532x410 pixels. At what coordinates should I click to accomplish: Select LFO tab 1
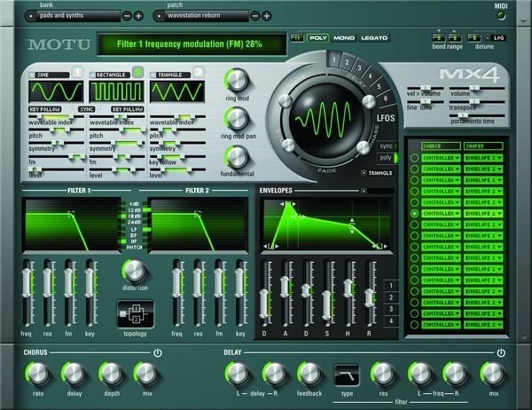[334, 60]
